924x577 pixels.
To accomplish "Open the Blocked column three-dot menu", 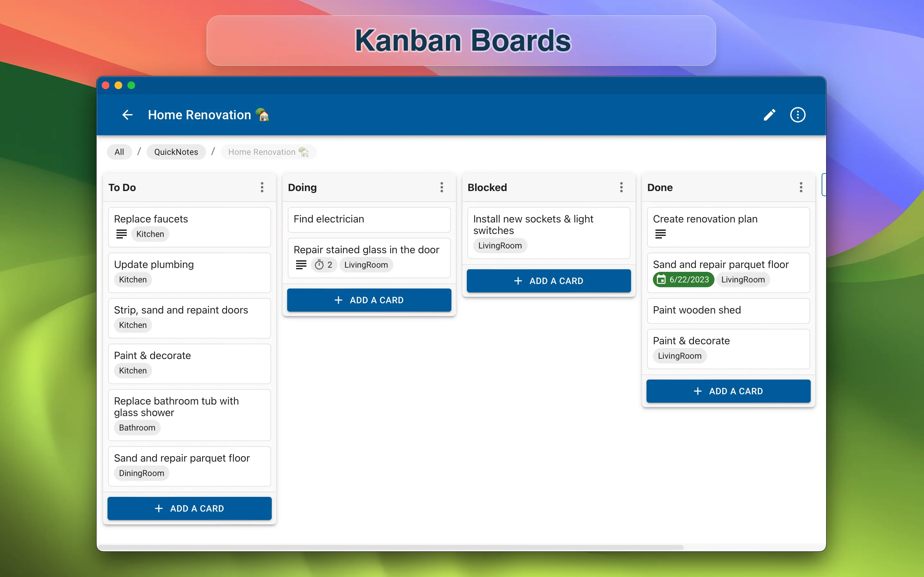I will click(621, 188).
